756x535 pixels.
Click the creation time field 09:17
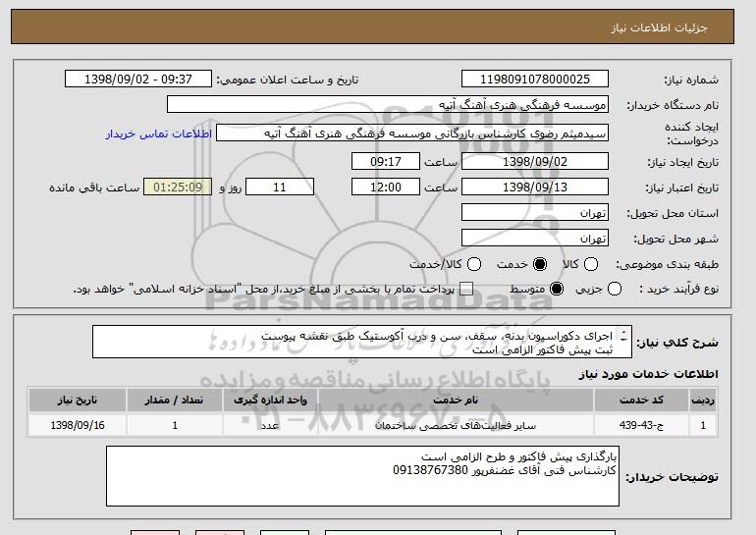[386, 161]
